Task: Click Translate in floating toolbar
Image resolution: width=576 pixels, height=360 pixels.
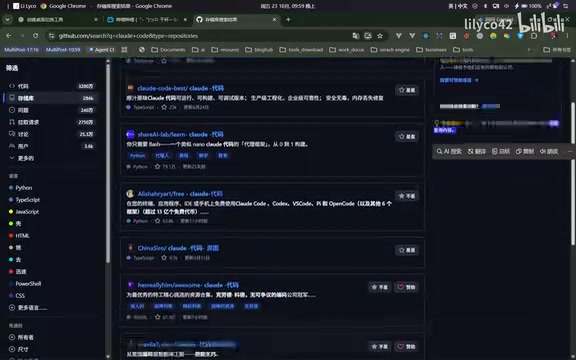Action: (x=477, y=151)
